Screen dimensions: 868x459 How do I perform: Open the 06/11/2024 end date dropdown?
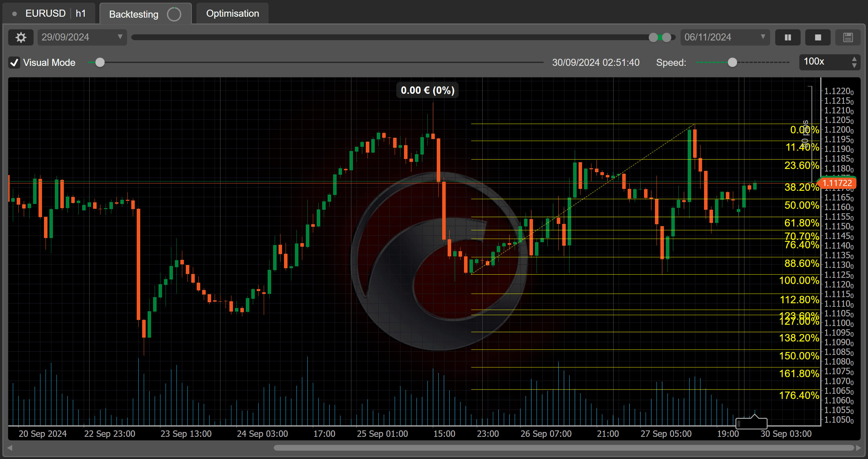coord(725,37)
